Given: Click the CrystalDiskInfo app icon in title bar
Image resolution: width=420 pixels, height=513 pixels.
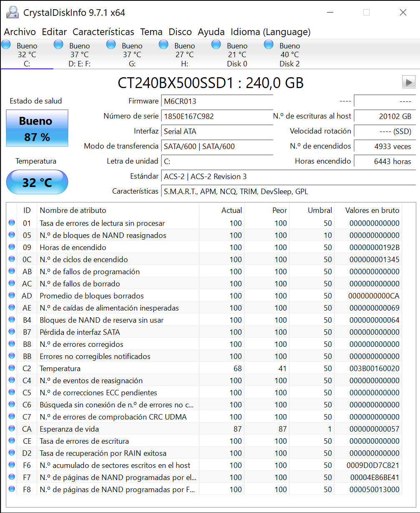Looking at the screenshot, I should tap(12, 13).
